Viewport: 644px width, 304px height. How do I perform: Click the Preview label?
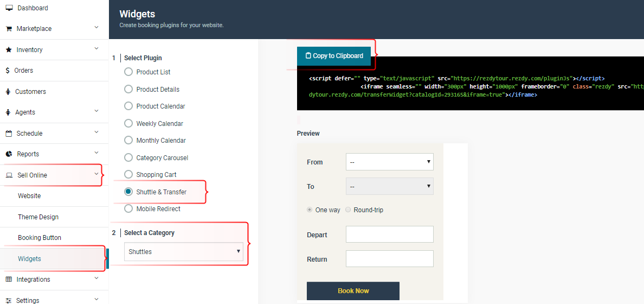[x=308, y=134]
